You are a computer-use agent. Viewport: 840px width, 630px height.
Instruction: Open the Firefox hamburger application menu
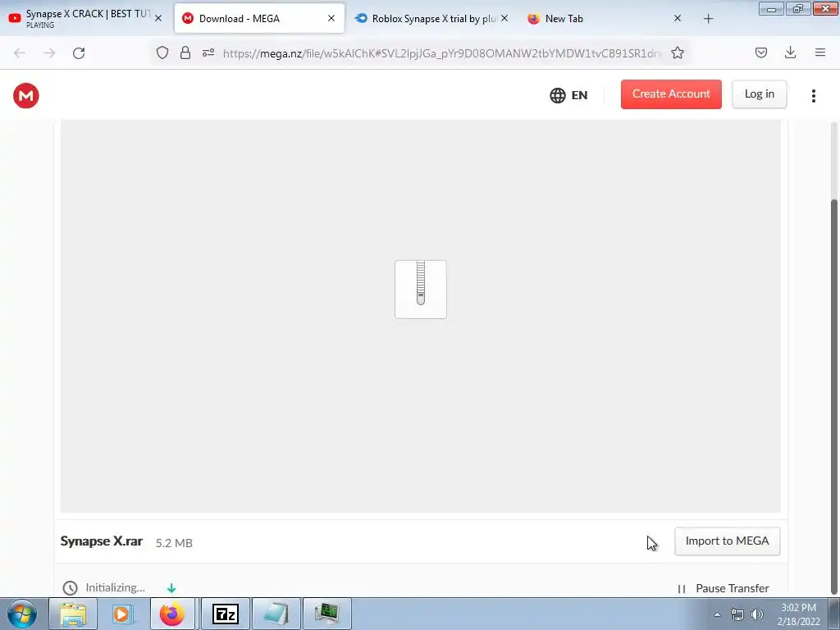pos(819,52)
